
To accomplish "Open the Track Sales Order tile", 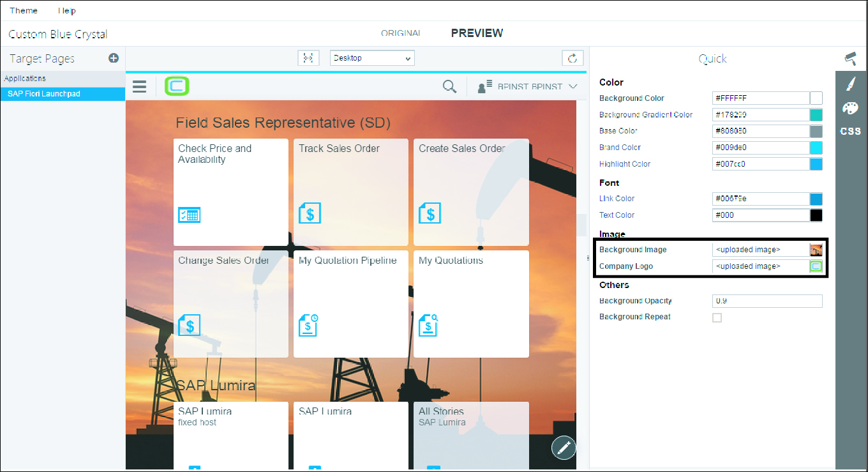I will [351, 192].
